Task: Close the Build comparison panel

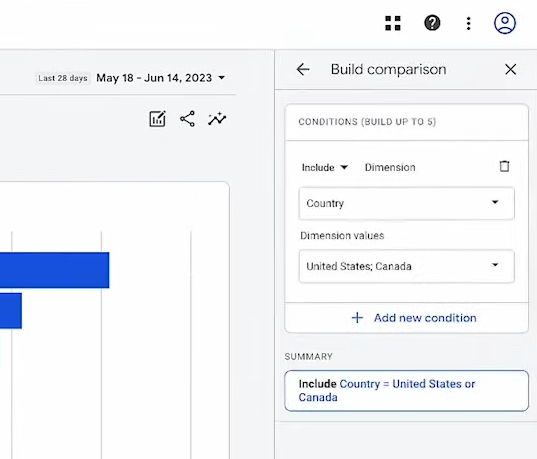Action: click(x=511, y=69)
